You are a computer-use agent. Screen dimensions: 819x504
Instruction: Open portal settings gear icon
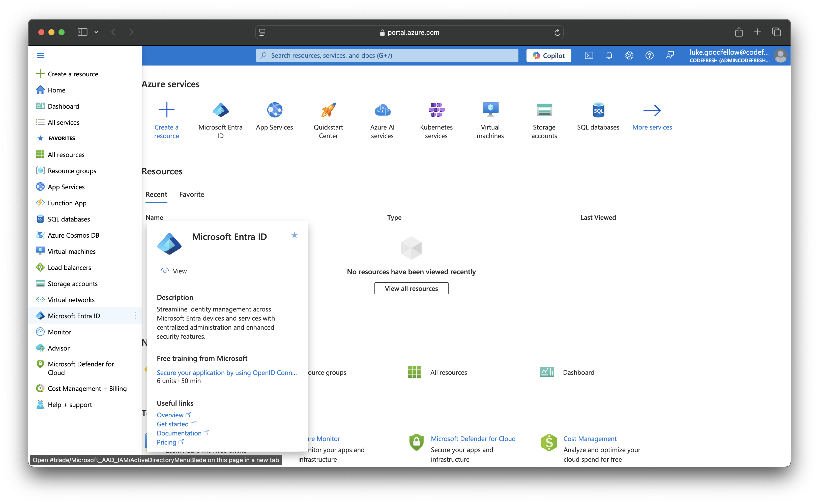(629, 55)
